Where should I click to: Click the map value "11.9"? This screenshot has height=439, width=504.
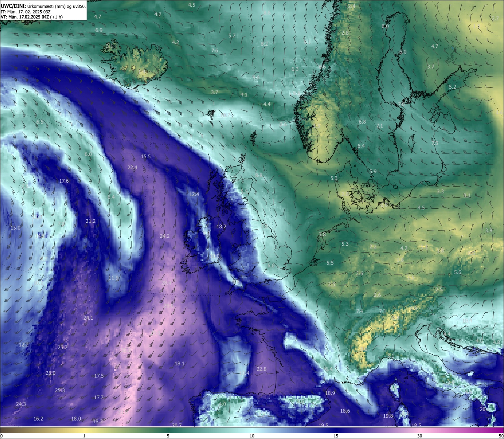(113, 278)
